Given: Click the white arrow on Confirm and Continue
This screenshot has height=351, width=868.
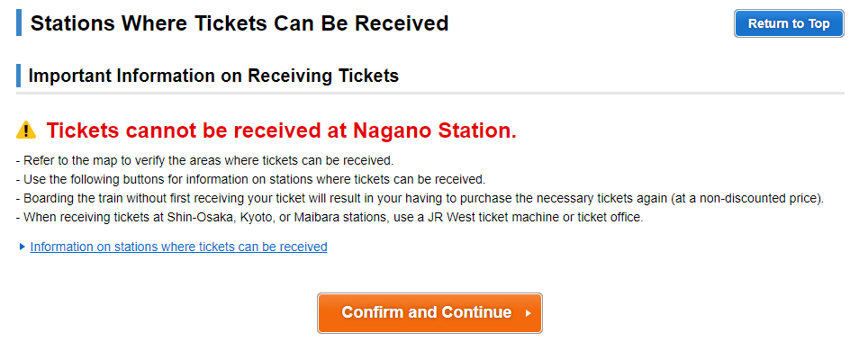Looking at the screenshot, I should (x=529, y=313).
